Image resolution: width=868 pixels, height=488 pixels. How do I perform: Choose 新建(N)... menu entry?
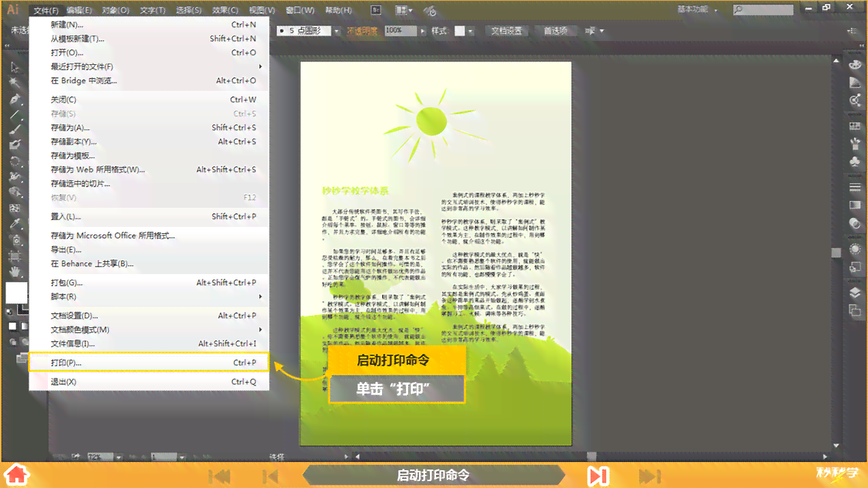[149, 25]
